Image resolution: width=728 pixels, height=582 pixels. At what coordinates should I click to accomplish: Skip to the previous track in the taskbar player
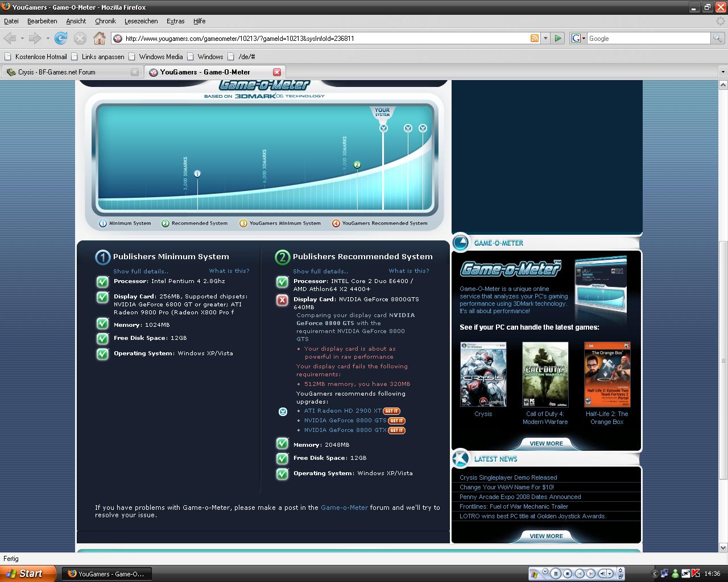click(580, 573)
